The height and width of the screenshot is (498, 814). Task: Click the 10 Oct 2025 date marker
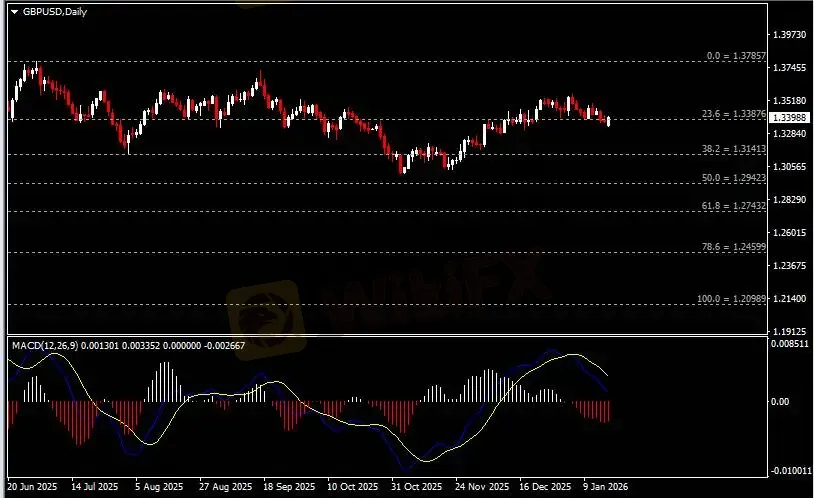352,487
